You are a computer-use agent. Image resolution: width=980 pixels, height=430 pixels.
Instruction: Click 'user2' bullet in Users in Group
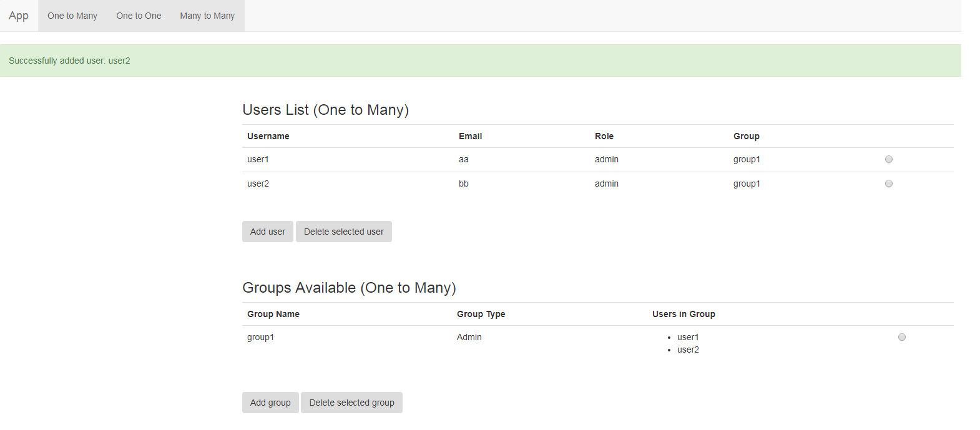tap(688, 349)
